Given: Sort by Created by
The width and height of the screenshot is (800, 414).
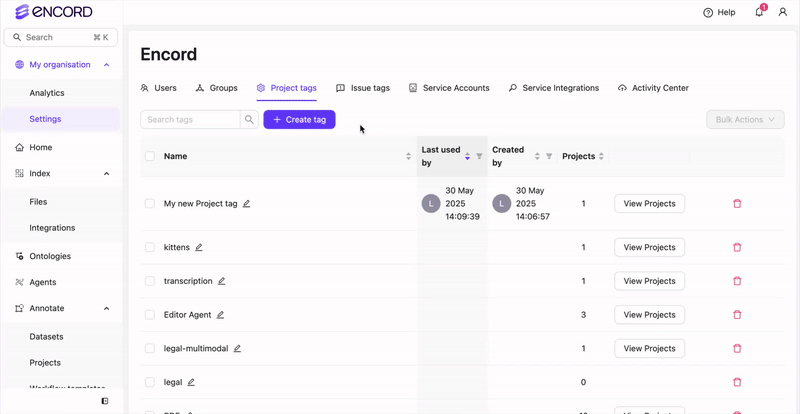Looking at the screenshot, I should tap(537, 156).
